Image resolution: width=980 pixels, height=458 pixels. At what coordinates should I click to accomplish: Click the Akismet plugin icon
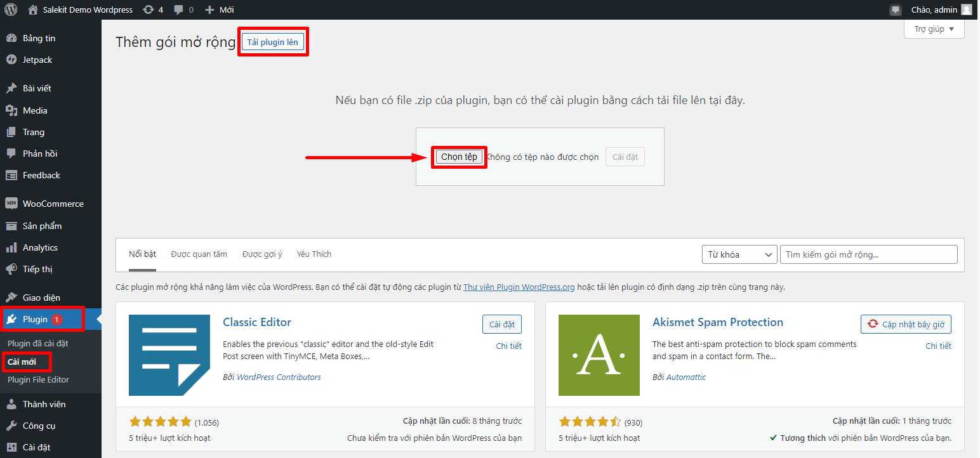point(599,355)
